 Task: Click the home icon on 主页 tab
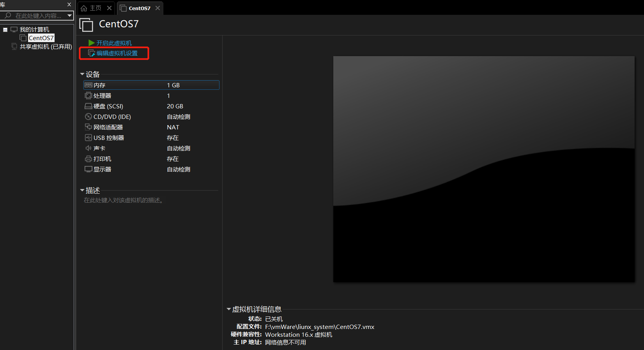coord(84,8)
